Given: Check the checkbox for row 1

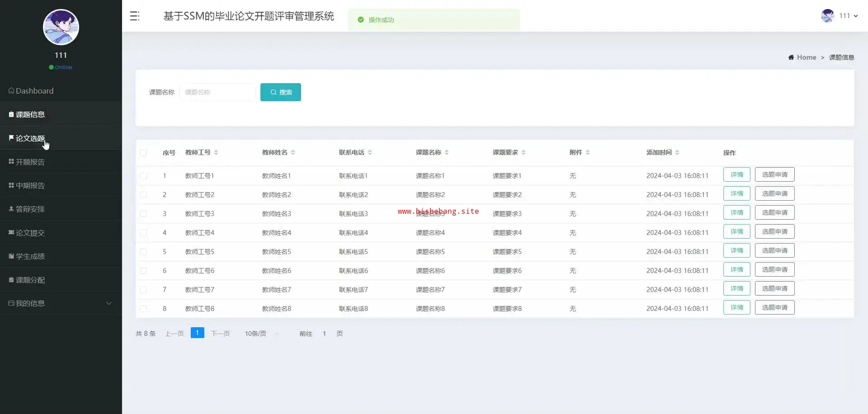Looking at the screenshot, I should pos(143,176).
